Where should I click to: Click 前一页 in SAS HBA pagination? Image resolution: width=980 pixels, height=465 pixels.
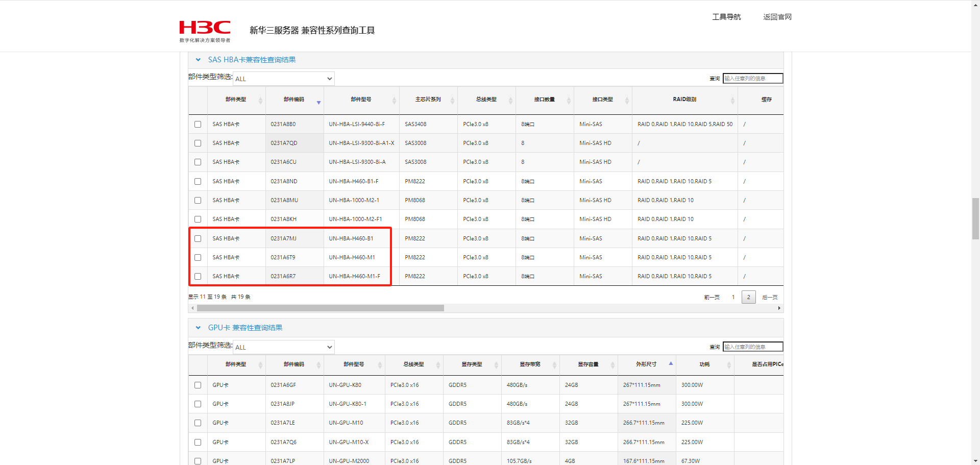(712, 297)
